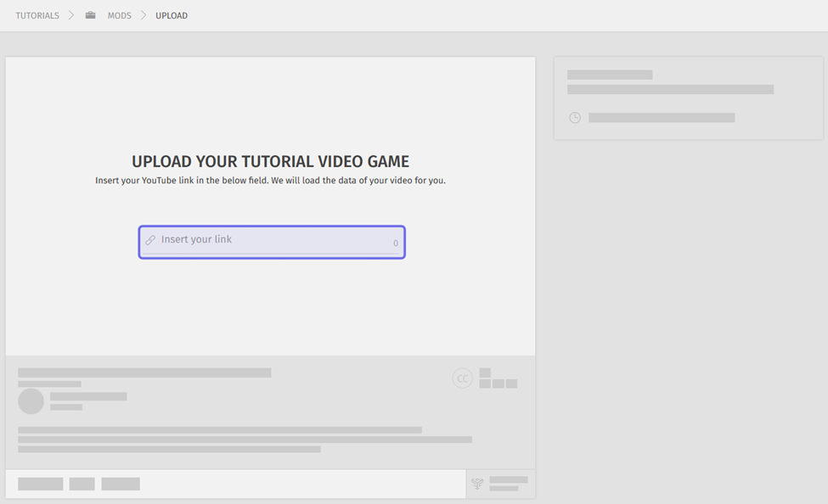Click the video title placeholder bar
Viewport: 828px width, 504px height.
[144, 372]
